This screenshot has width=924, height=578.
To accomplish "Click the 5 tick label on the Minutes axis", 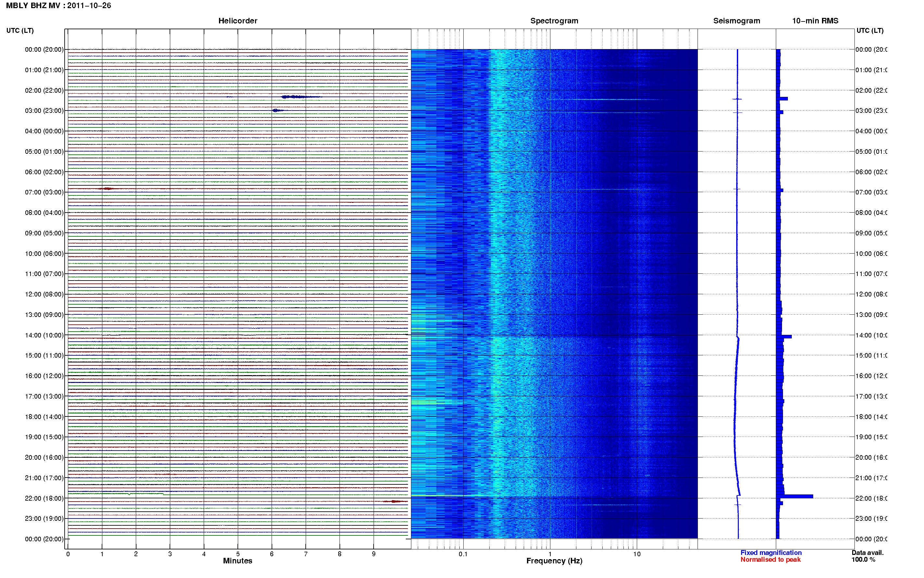I will (237, 554).
